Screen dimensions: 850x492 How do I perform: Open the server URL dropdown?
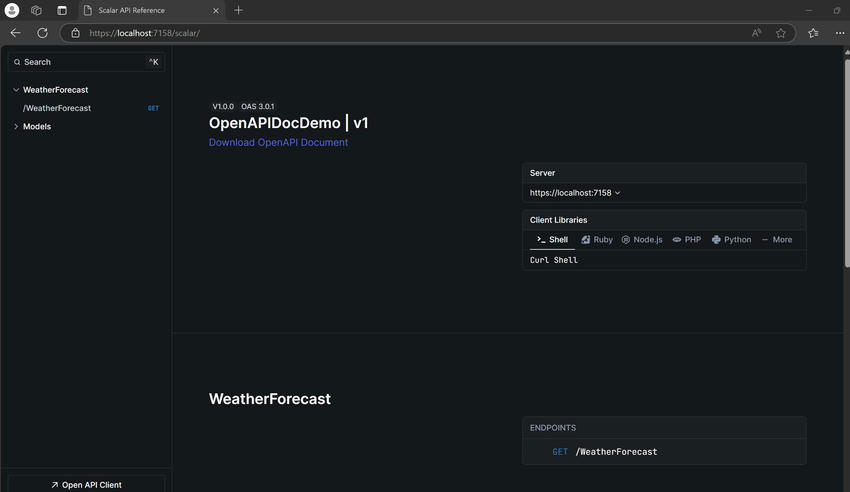tap(575, 193)
